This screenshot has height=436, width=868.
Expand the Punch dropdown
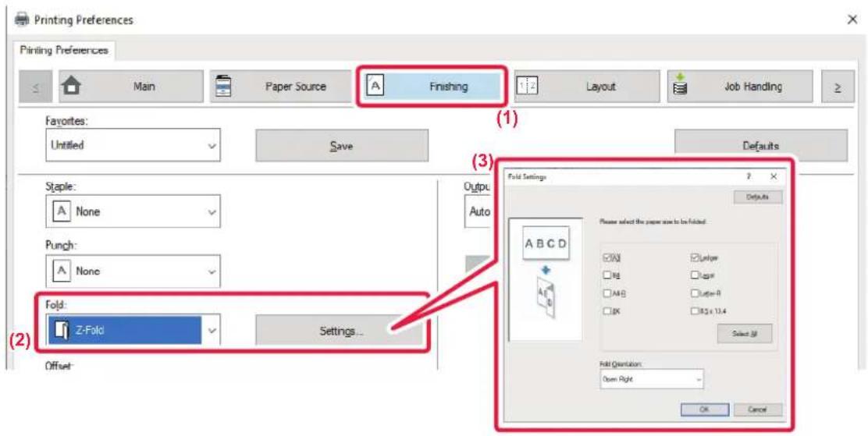point(133,271)
